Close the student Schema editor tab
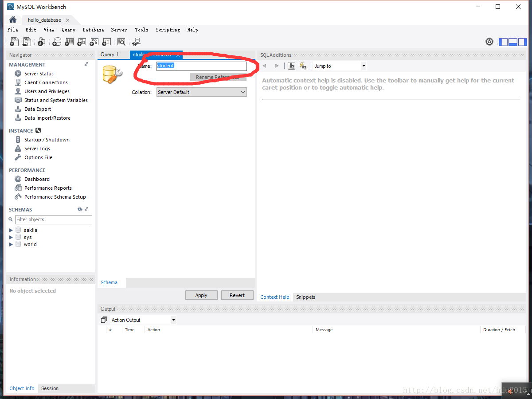The width and height of the screenshot is (532, 399). click(178, 55)
